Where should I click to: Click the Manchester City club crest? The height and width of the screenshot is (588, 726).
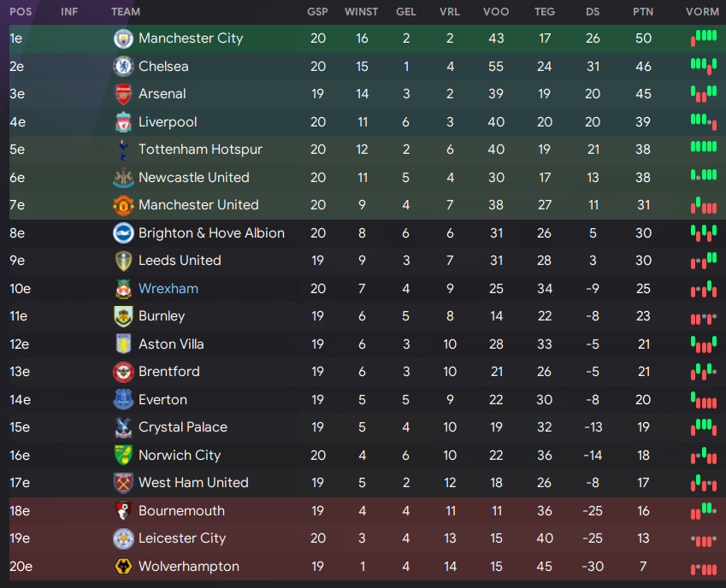(x=123, y=38)
